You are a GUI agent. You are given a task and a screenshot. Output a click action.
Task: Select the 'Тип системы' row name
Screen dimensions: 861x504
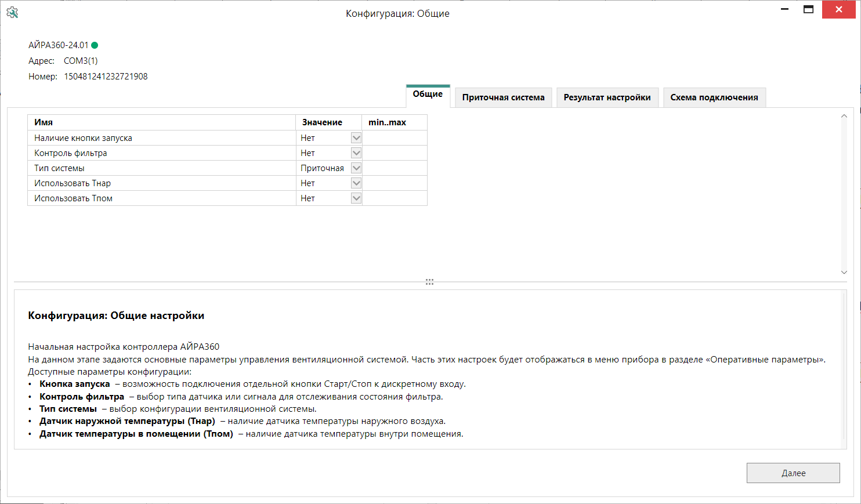[x=59, y=168]
